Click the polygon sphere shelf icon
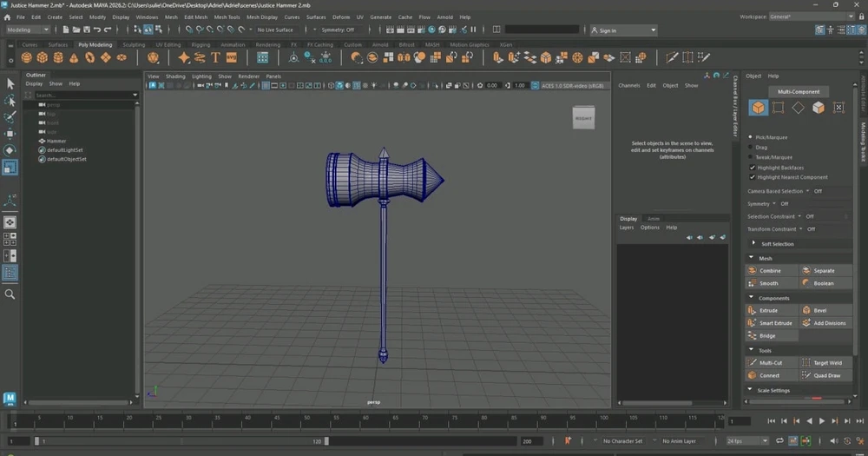The height and width of the screenshot is (456, 868). pyautogui.click(x=27, y=57)
